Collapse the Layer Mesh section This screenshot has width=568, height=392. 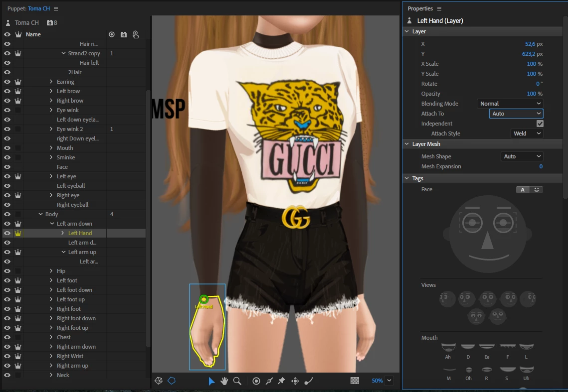click(x=407, y=144)
